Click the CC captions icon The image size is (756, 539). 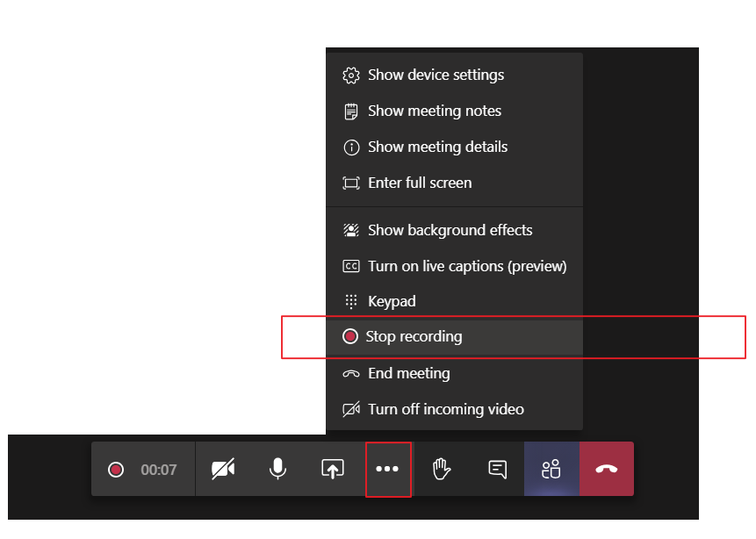(x=351, y=266)
